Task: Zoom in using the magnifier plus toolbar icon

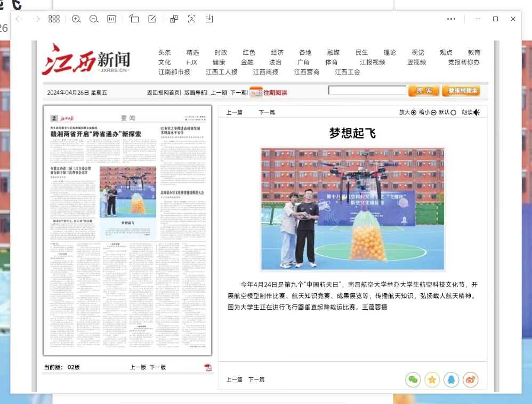Action: [x=76, y=19]
